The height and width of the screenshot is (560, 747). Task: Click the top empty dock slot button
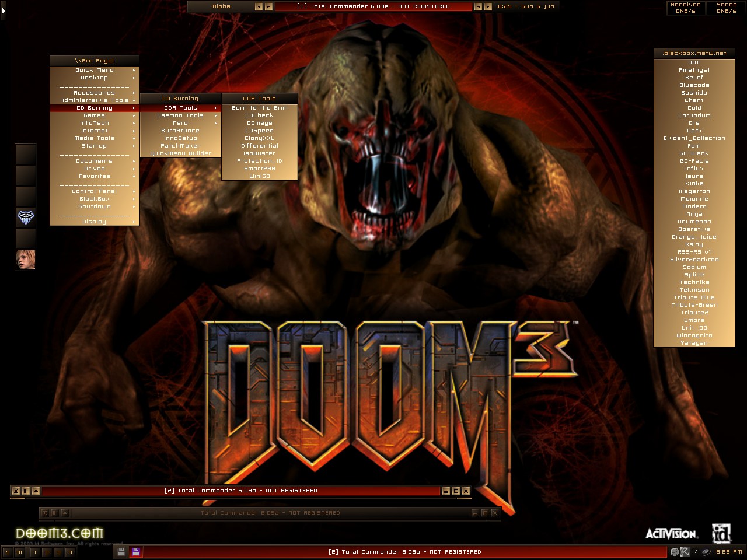coord(26,155)
